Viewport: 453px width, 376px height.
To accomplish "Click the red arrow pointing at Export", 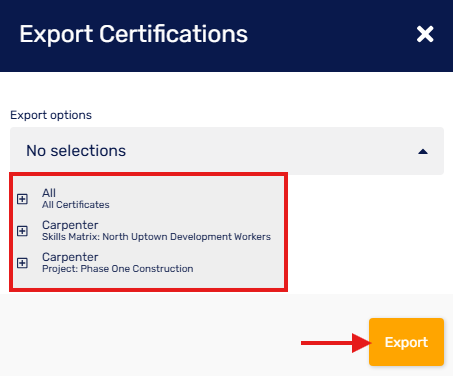I will coord(336,343).
